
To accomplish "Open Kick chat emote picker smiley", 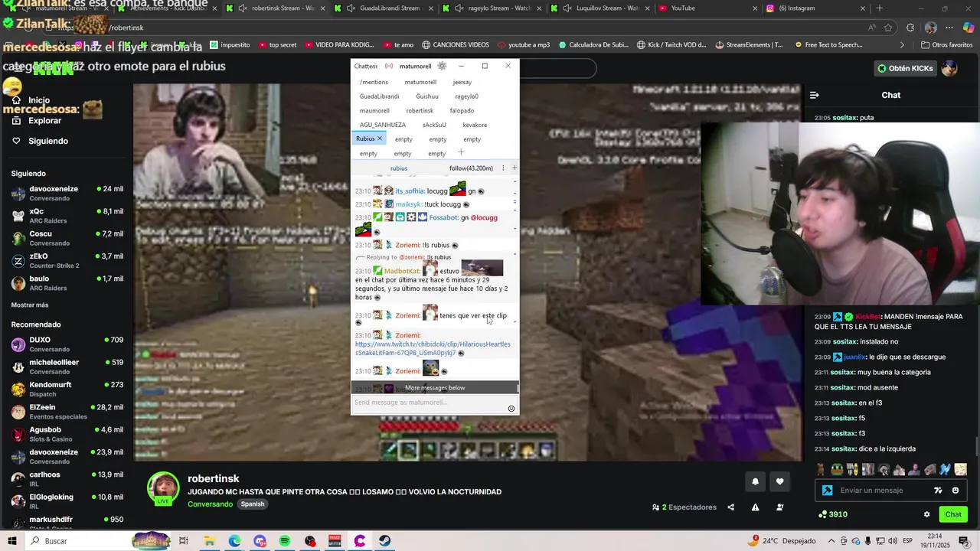I will 955,491.
